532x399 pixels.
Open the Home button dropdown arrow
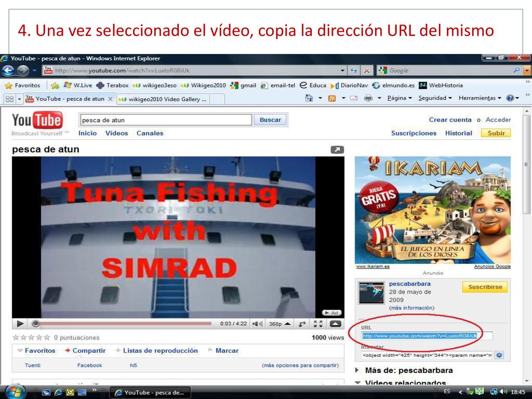pos(320,98)
